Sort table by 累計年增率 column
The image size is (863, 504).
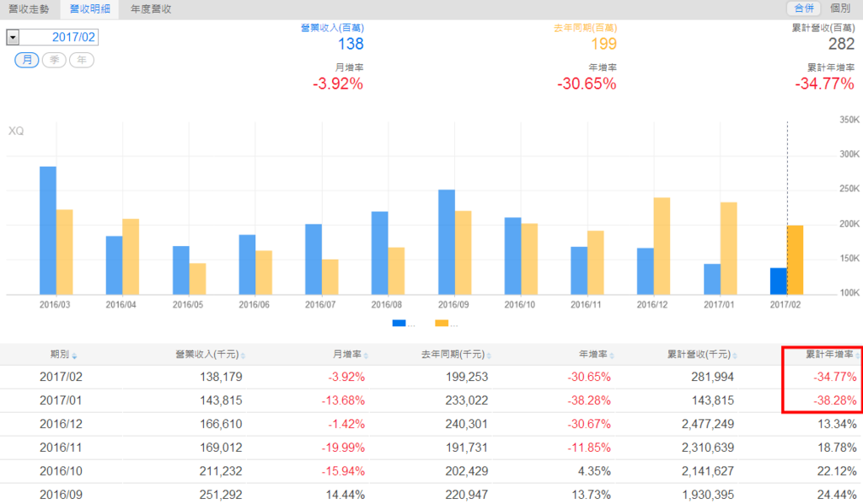832,355
